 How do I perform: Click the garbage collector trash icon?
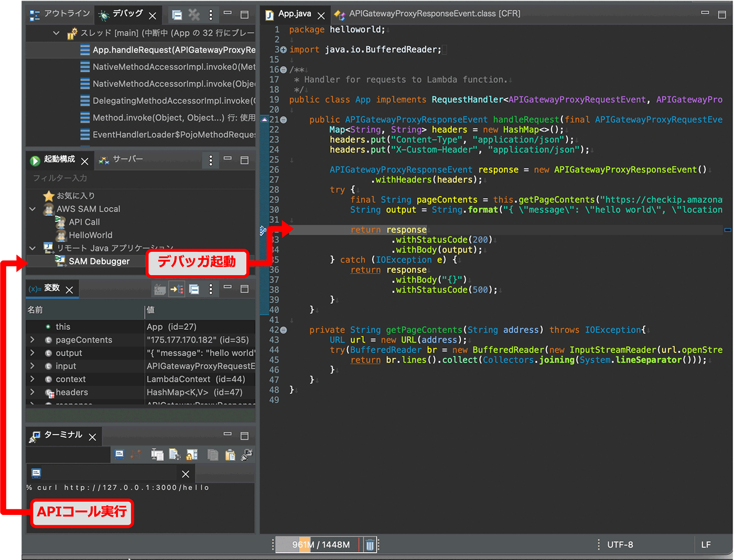pos(370,545)
